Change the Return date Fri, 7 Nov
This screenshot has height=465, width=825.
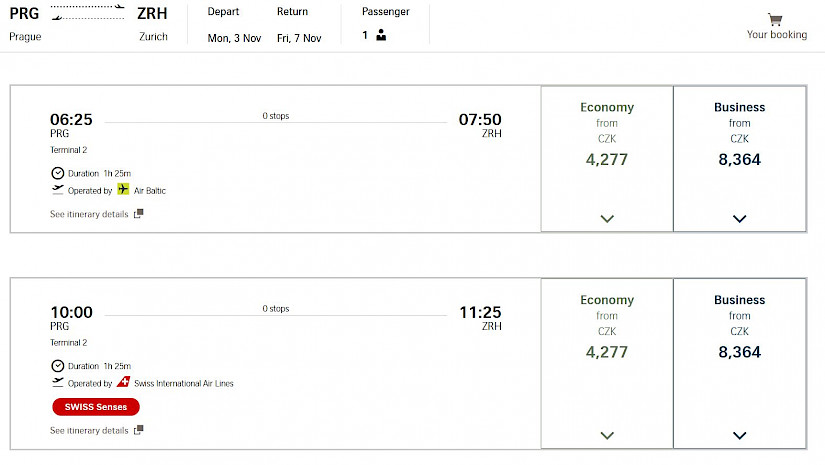[299, 38]
